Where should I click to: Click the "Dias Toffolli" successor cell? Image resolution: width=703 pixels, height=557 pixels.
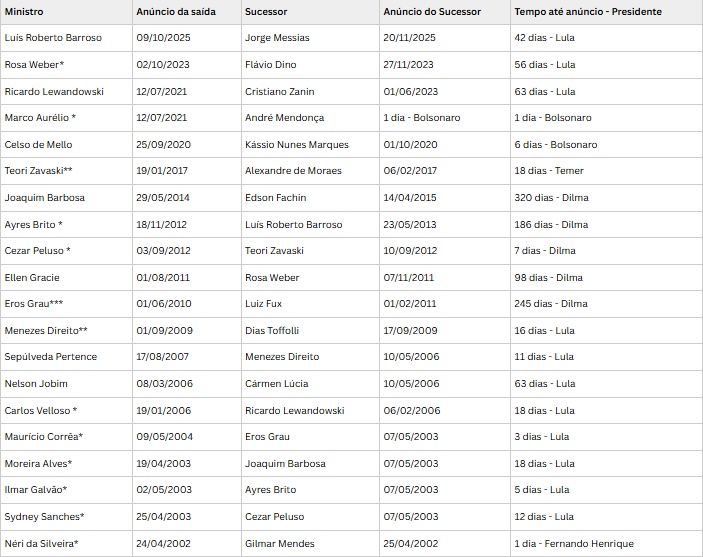click(x=272, y=330)
